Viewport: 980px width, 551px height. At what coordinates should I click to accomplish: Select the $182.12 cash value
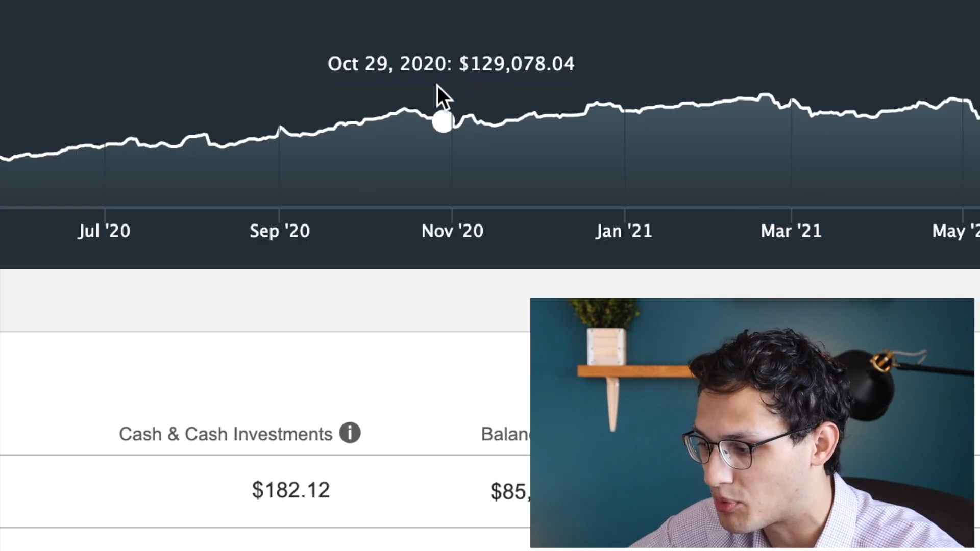tap(291, 490)
